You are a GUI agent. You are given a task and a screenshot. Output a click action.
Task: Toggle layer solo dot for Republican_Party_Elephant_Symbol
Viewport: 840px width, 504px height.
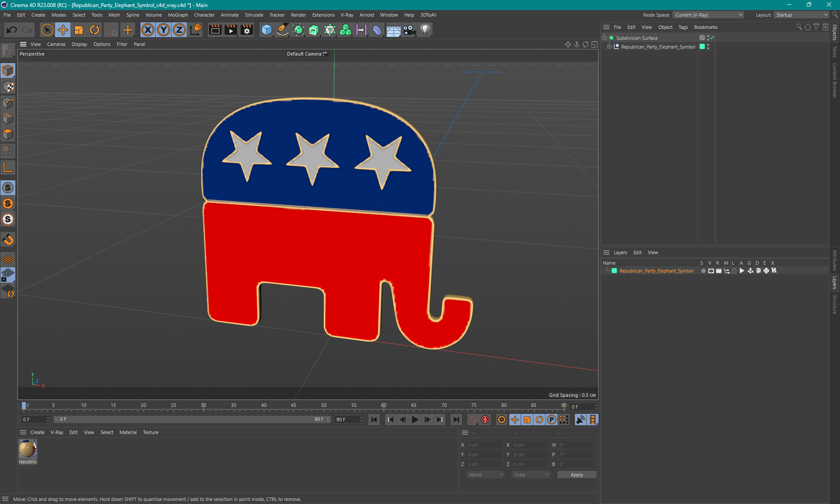[703, 271]
